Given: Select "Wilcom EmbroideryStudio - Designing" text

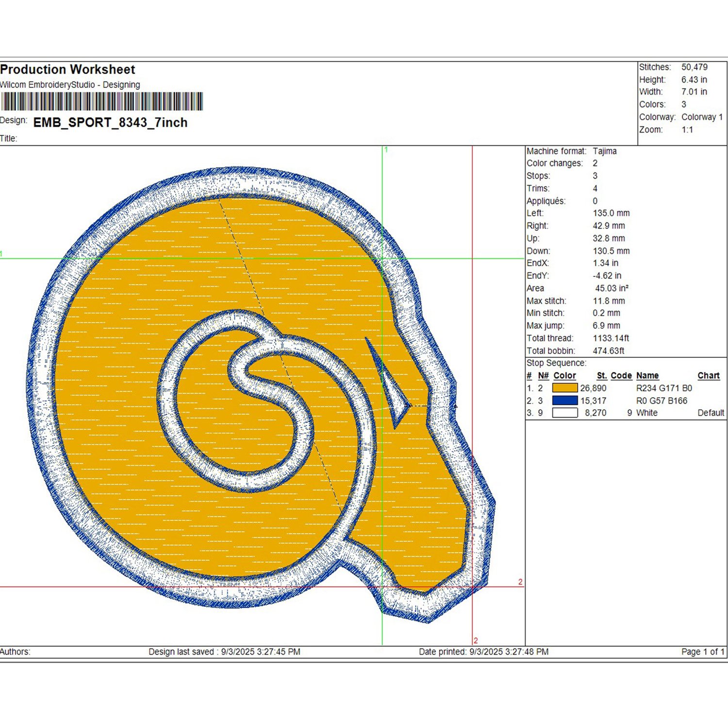Looking at the screenshot, I should 70,84.
